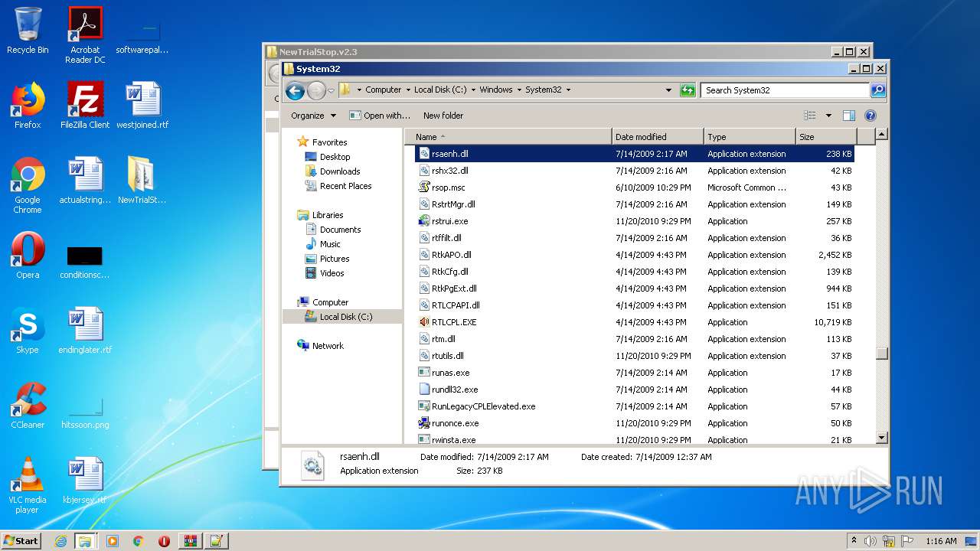980x551 pixels.
Task: Launch FileZilla Client shortcut
Action: coord(85,106)
